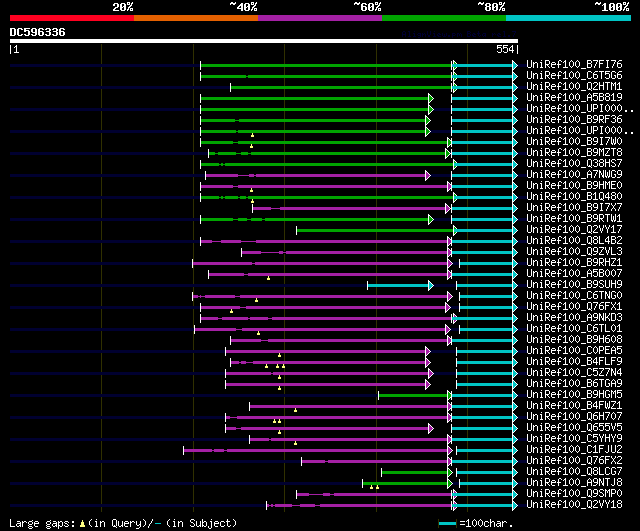The width and height of the screenshot is (640, 531).
Task: Select the UniRef100_B6TGA9 label
Action: coord(574,384)
